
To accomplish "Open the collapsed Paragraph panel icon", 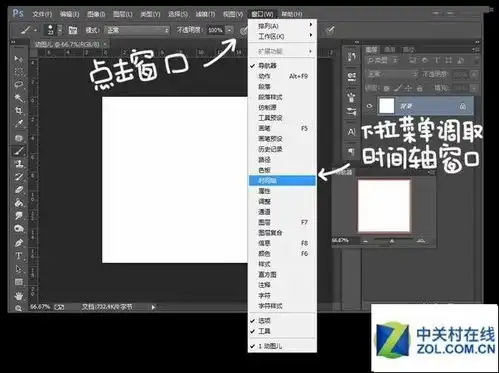I will (x=351, y=152).
